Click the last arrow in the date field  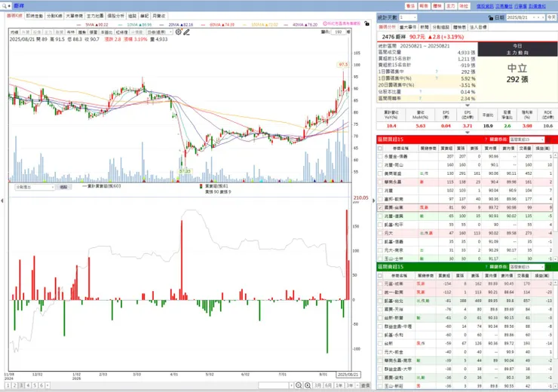click(x=543, y=17)
